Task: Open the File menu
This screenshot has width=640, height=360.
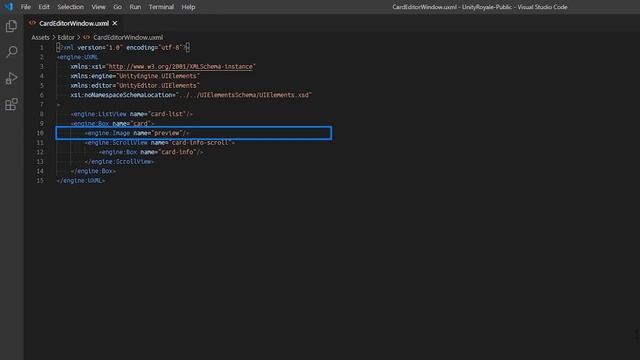Action: (26, 7)
